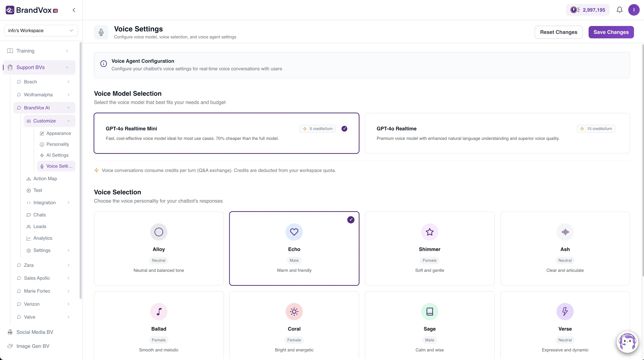Viewport: 644px width, 360px height.
Task: Click the 15 credits/turn badge
Action: pyautogui.click(x=596, y=129)
